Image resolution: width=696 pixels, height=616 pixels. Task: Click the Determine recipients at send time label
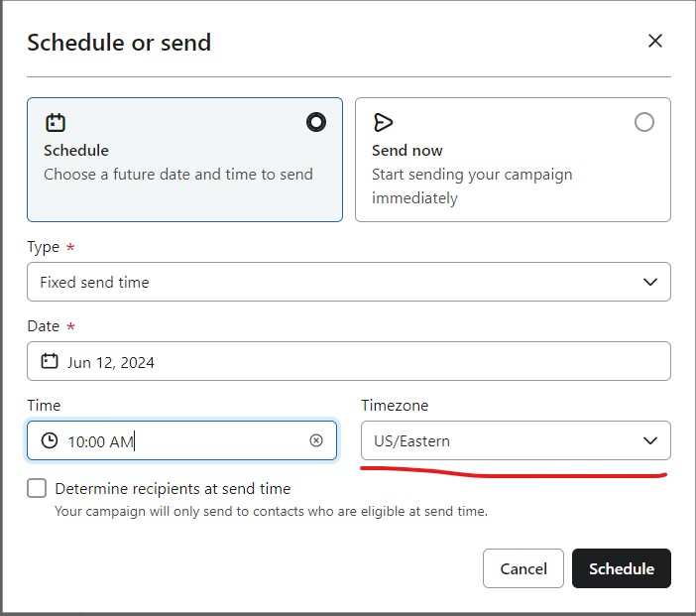click(173, 488)
